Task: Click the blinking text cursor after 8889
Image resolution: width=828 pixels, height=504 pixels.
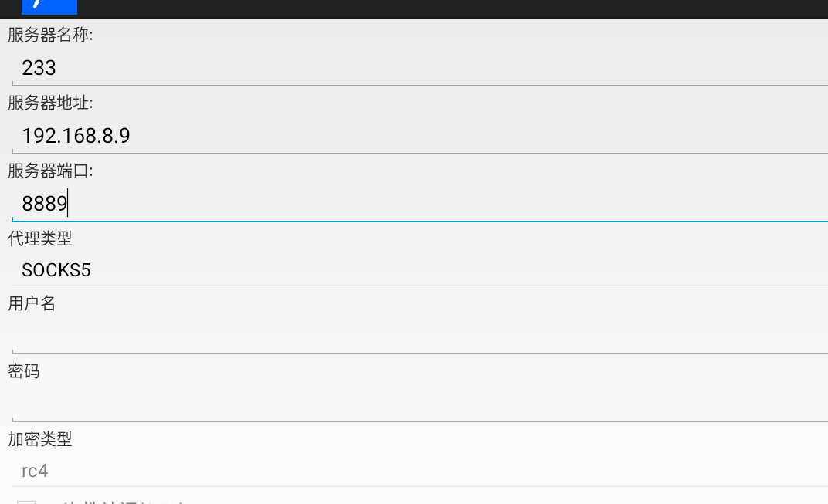Action: pos(68,204)
